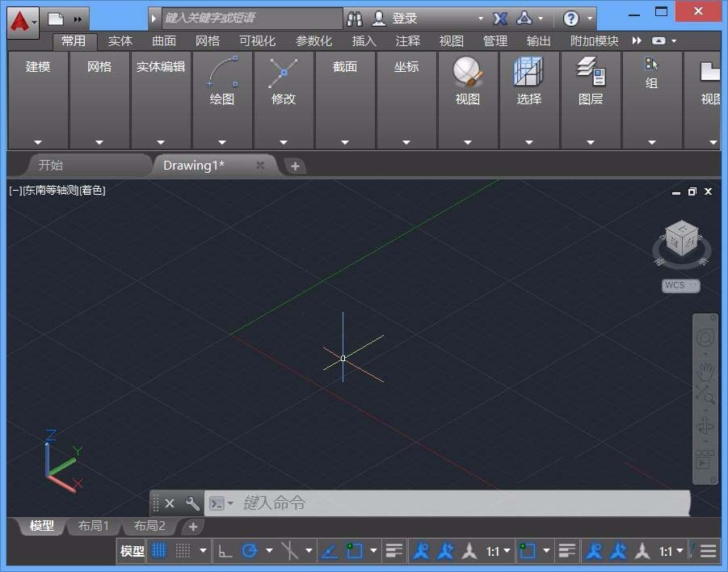Toggle the ribbon minimize button
This screenshot has height=572, width=728.
click(x=659, y=41)
